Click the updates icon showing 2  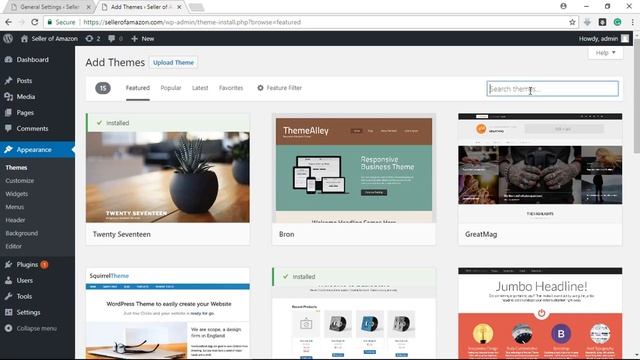point(89,39)
